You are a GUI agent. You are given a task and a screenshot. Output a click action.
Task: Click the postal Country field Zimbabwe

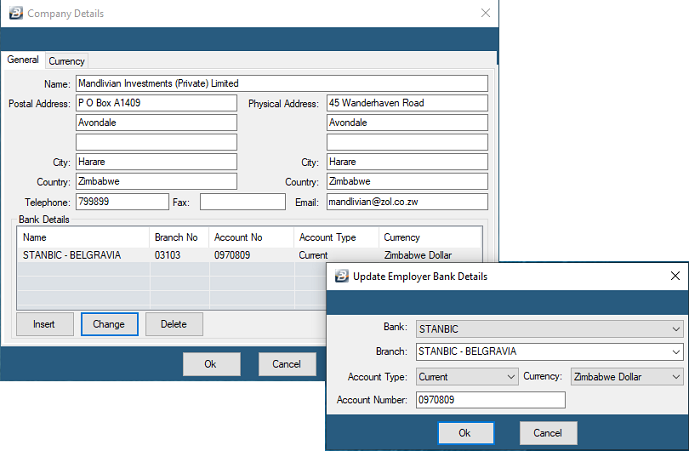(x=156, y=182)
